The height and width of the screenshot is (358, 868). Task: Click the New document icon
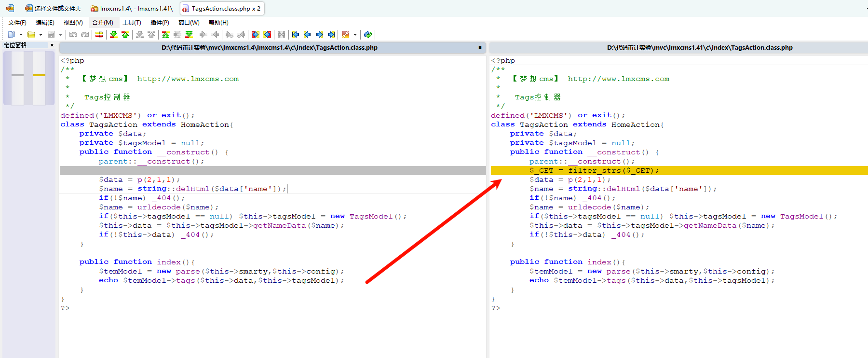coord(12,34)
